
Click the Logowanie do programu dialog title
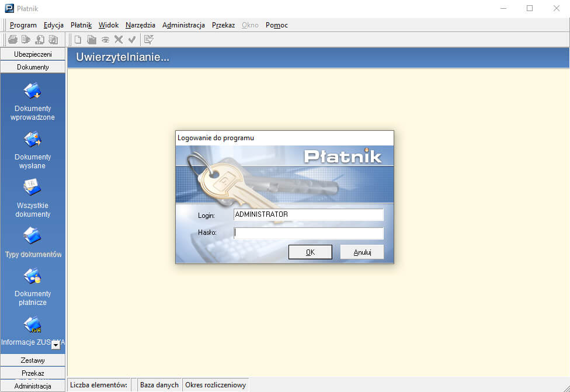point(216,138)
